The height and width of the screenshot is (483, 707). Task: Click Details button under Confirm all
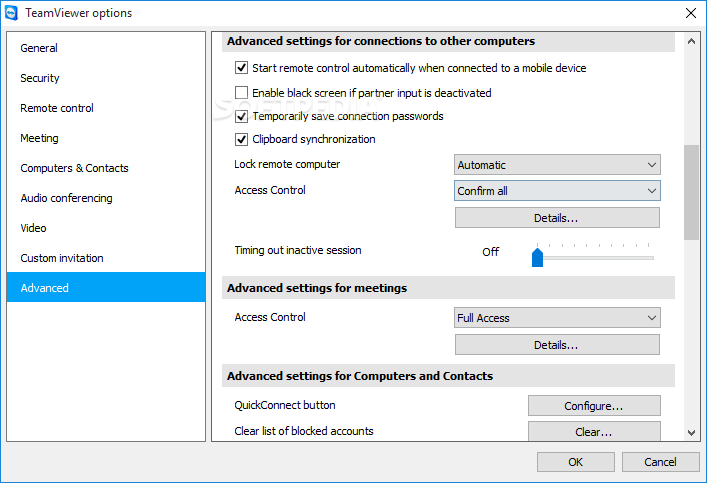(557, 218)
